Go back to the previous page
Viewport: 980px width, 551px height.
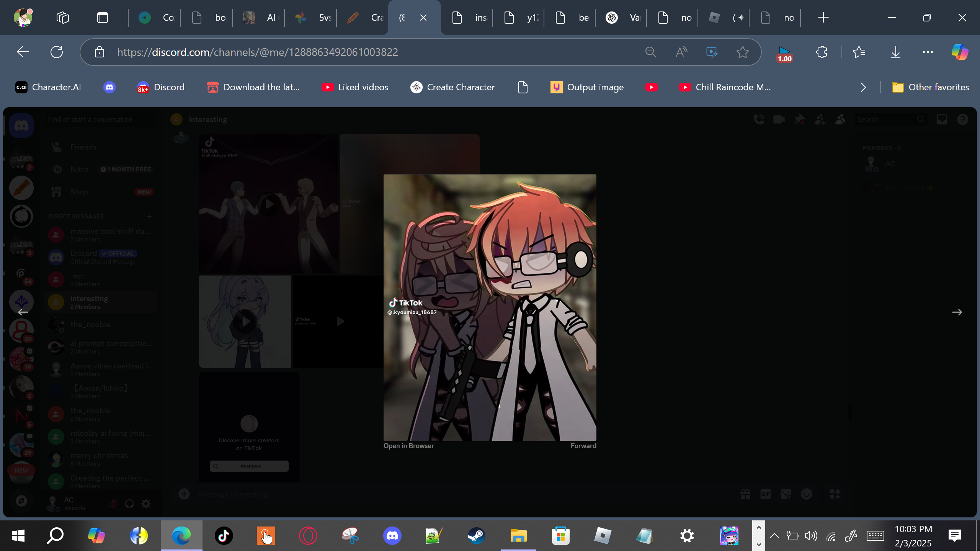pyautogui.click(x=23, y=52)
